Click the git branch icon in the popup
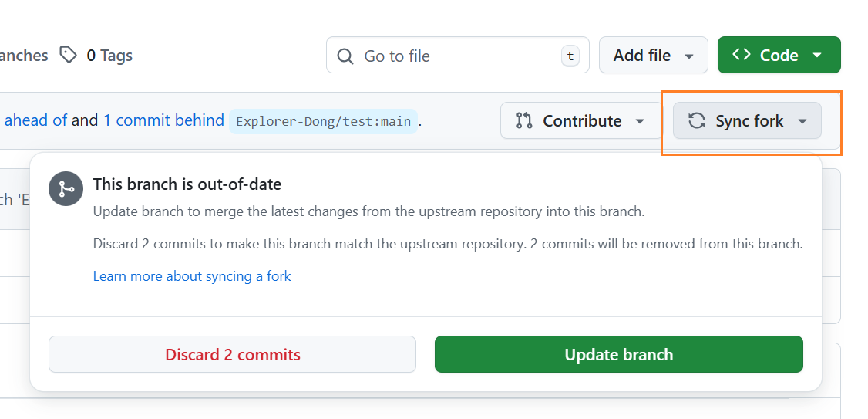 (x=66, y=189)
